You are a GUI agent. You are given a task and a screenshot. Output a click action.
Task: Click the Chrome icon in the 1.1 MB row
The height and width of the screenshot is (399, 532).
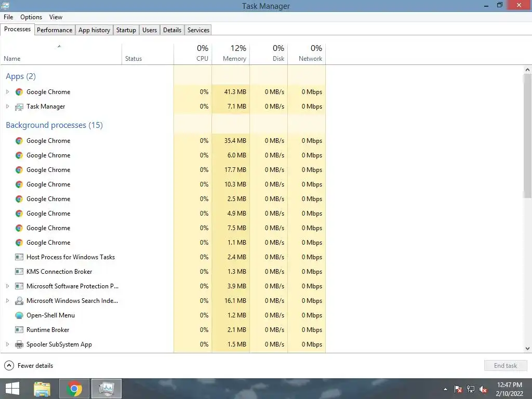19,243
